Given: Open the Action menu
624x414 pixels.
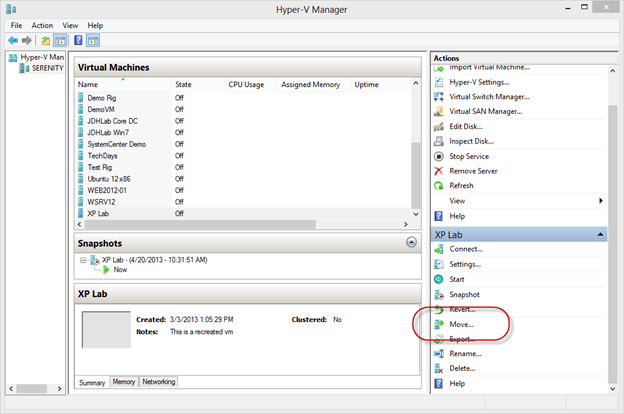Looking at the screenshot, I should [42, 25].
